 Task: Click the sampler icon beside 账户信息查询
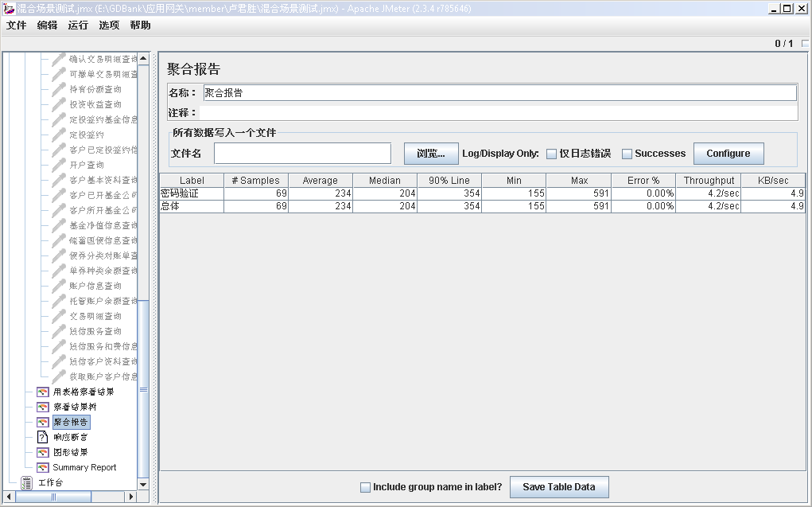pyautogui.click(x=59, y=286)
